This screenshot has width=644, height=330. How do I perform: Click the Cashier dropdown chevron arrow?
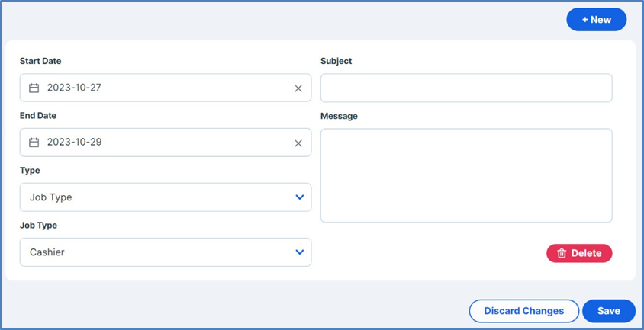click(299, 252)
